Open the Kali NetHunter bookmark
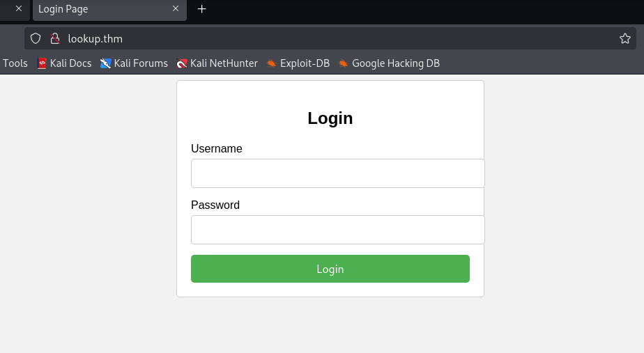The width and height of the screenshot is (644, 353). click(217, 63)
